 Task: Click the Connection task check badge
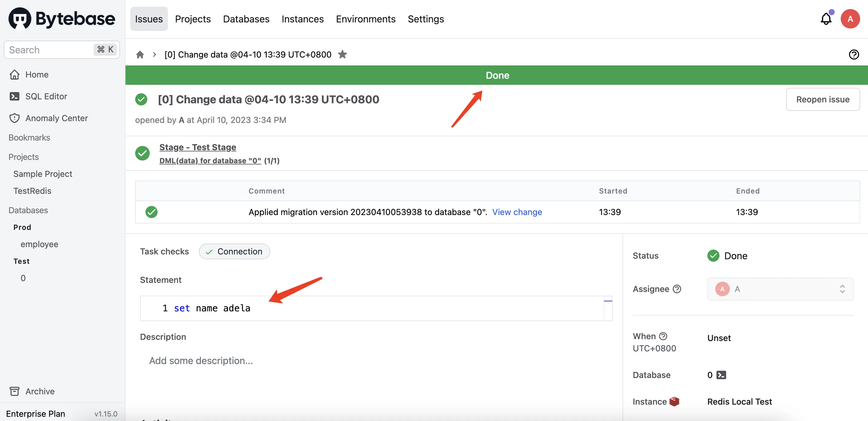tap(234, 252)
